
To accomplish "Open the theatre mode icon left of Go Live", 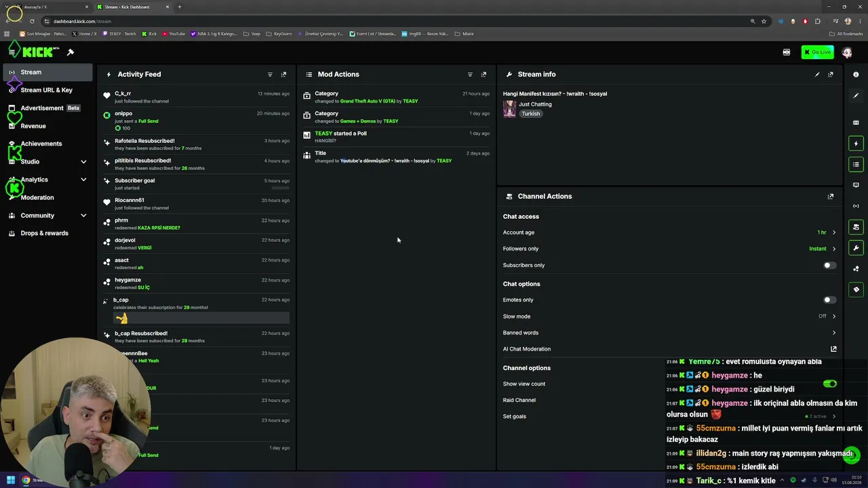I will [x=787, y=52].
